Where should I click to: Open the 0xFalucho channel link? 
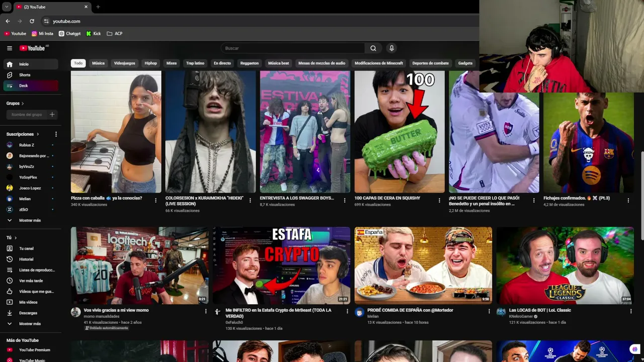234,323
